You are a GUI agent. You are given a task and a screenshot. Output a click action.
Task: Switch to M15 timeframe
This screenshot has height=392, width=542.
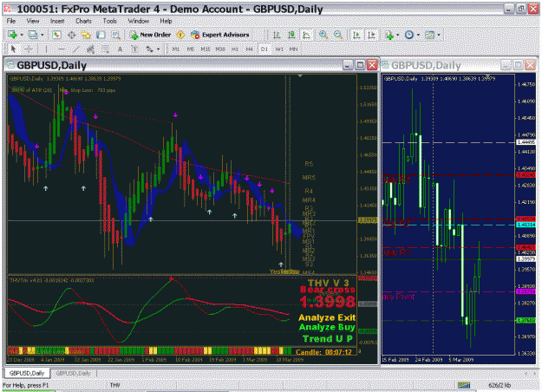tap(206, 49)
